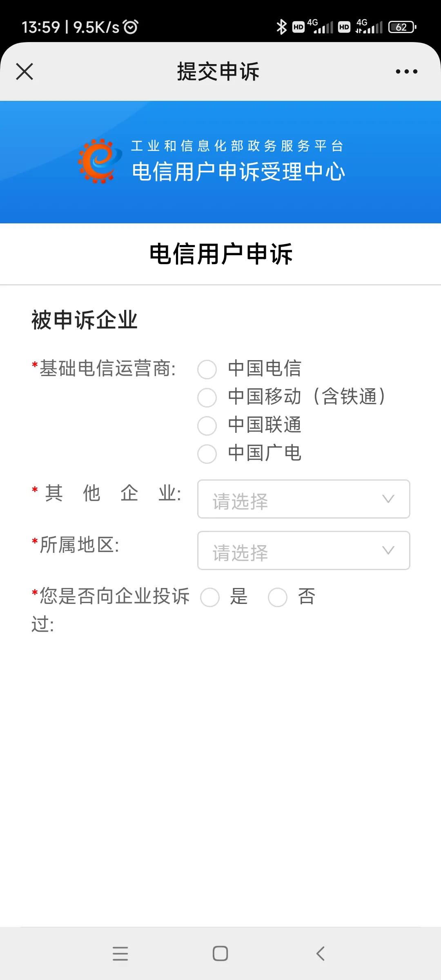441x980 pixels.
Task: Tap the battery indicator showing 62
Action: click(x=402, y=27)
